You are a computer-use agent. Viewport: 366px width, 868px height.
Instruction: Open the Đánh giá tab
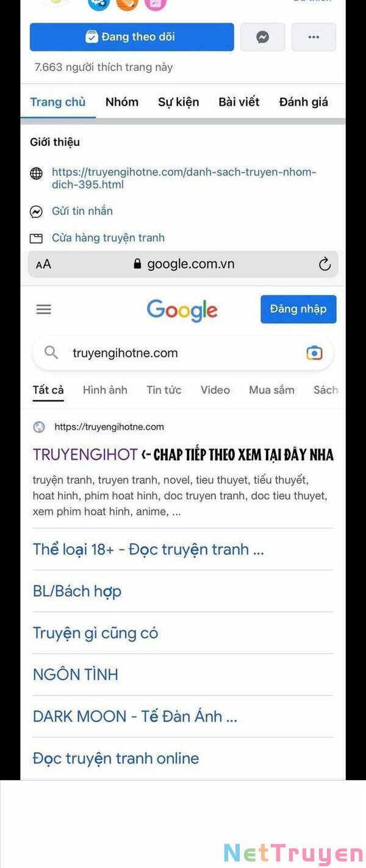pos(304,102)
